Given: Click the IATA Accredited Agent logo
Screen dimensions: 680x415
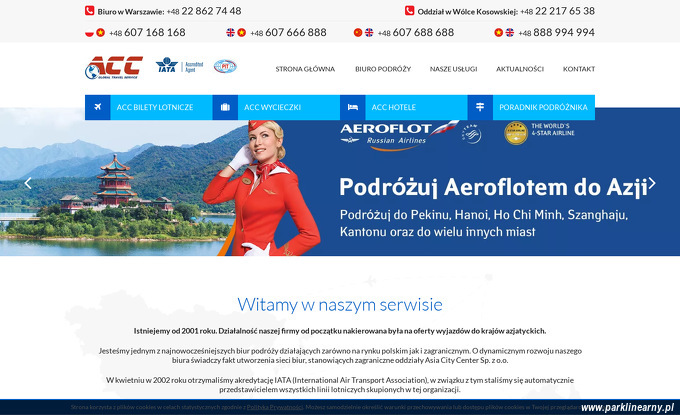Looking at the screenshot, I should [180, 66].
